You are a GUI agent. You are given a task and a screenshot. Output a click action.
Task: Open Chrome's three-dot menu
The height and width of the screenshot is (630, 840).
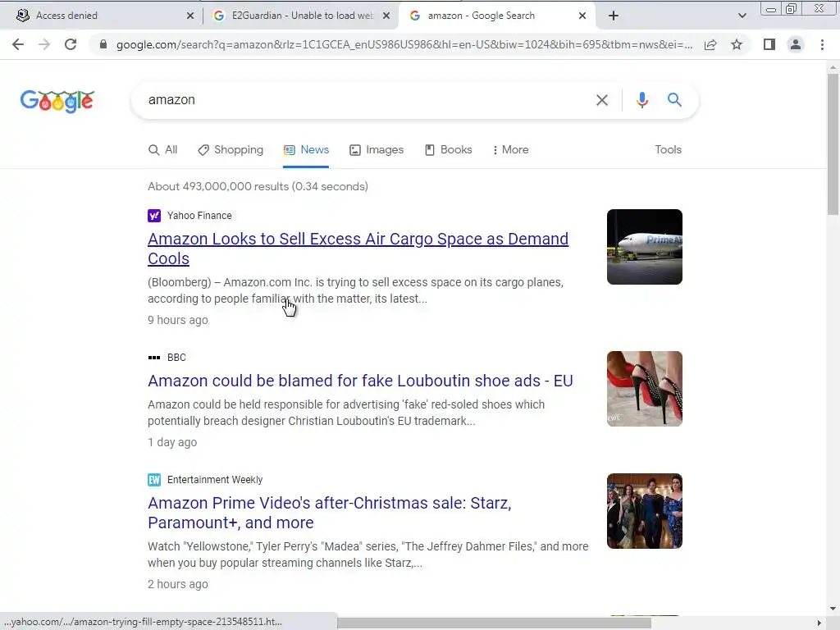click(822, 44)
